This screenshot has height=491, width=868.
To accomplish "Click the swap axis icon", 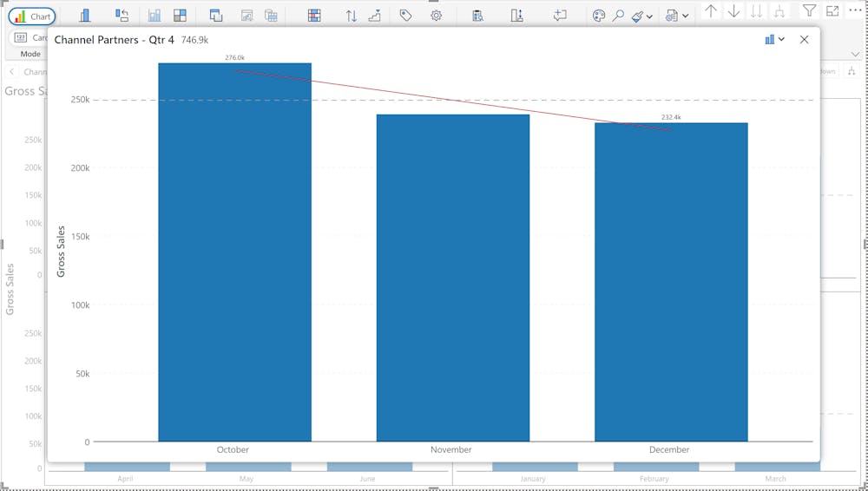I will tap(122, 16).
